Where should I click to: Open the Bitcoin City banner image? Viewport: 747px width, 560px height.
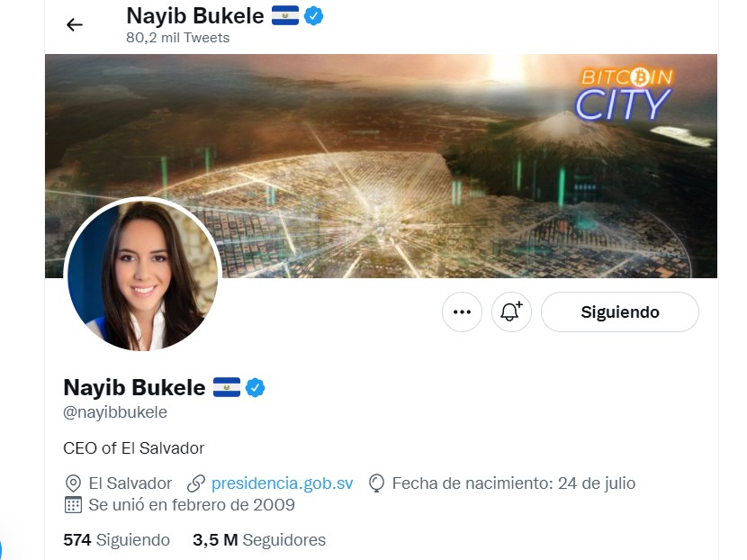click(381, 166)
